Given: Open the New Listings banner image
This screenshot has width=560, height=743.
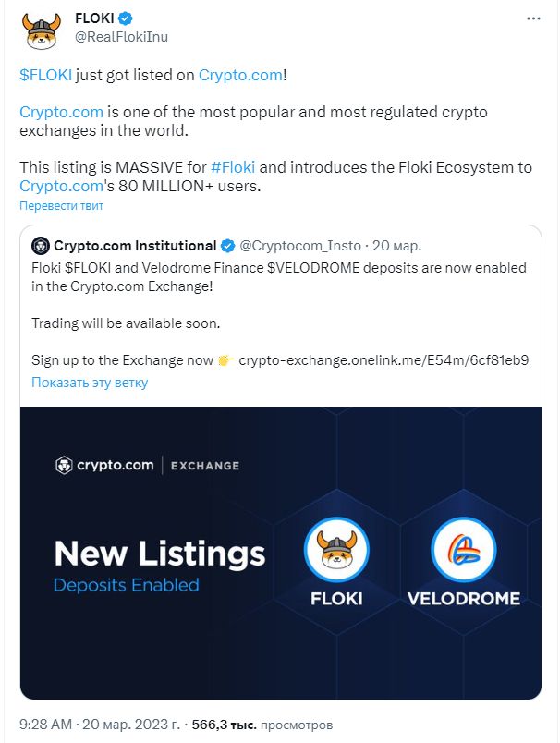Looking at the screenshot, I should [281, 553].
